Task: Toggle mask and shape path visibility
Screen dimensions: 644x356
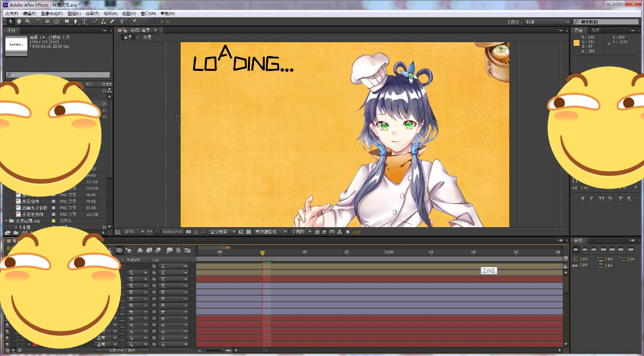Action: (157, 232)
